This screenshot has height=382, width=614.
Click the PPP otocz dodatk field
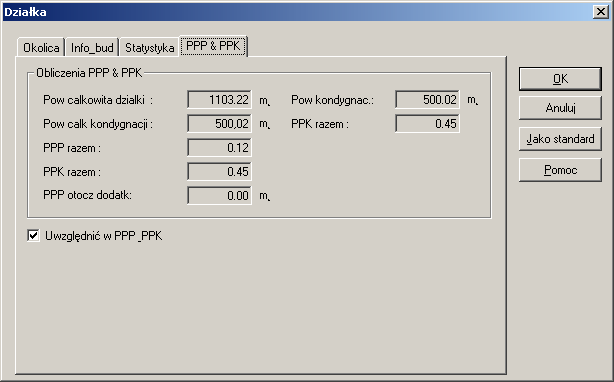[x=219, y=195]
